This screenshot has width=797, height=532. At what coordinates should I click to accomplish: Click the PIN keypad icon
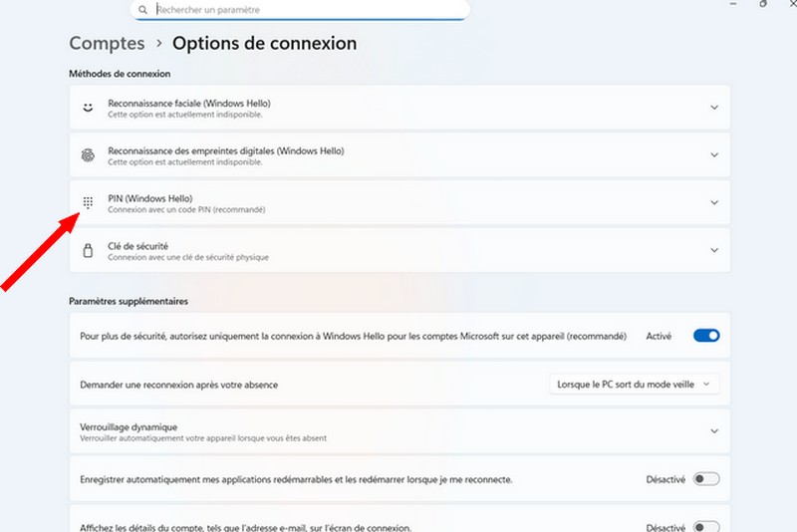click(88, 202)
